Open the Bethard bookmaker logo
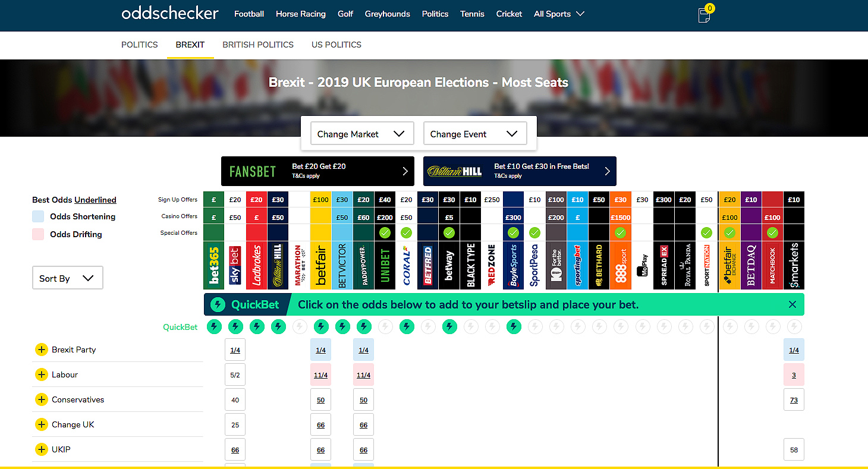 pyautogui.click(x=599, y=265)
